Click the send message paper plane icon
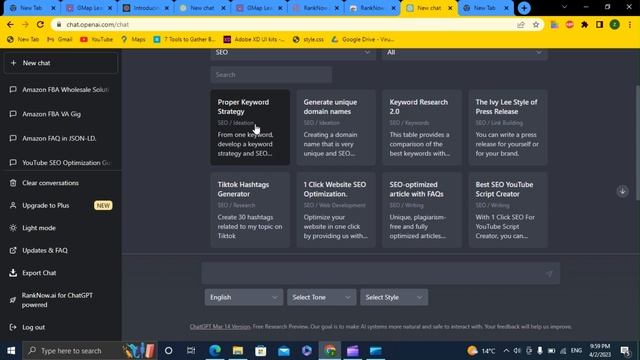640x360 pixels. pos(549,273)
